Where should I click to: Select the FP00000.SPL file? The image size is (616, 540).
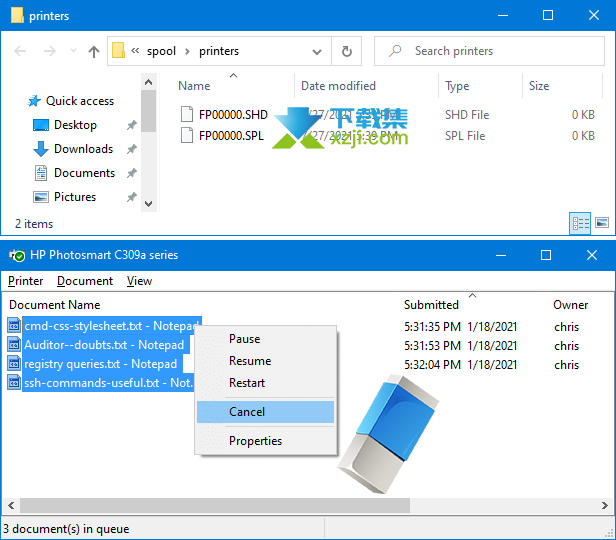click(231, 136)
